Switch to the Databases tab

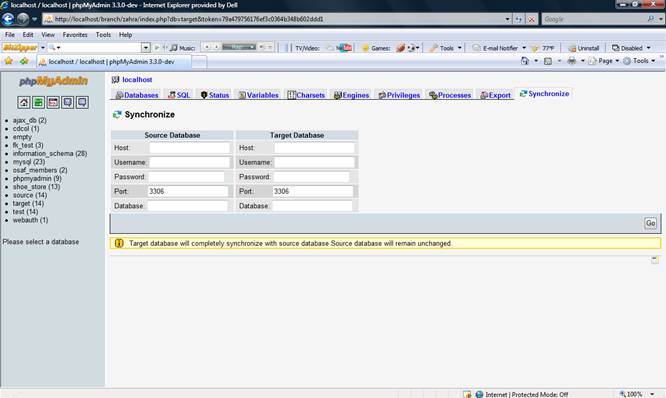coord(137,95)
